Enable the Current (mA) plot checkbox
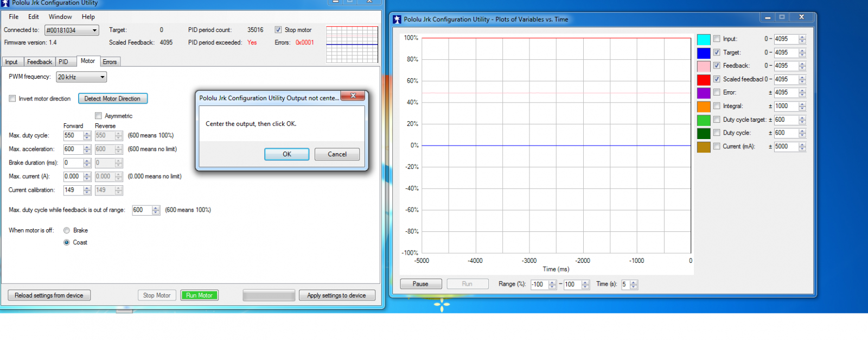The width and height of the screenshot is (868, 340). [717, 146]
